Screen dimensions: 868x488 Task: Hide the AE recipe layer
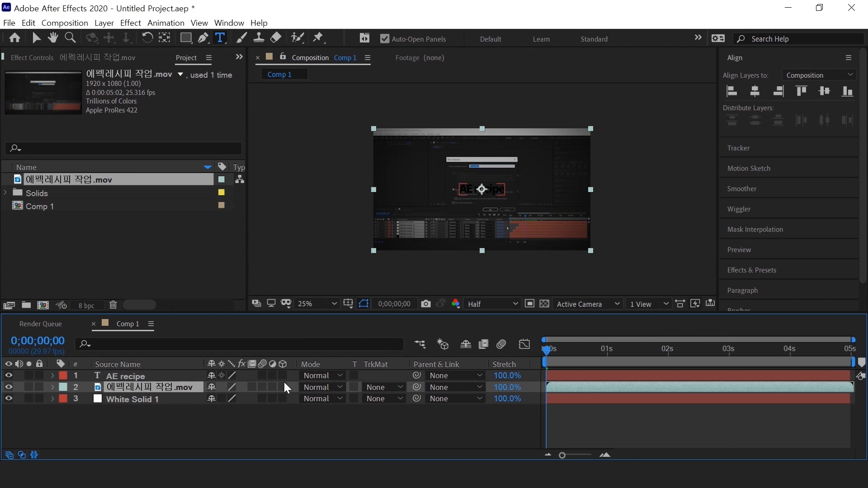[9, 375]
